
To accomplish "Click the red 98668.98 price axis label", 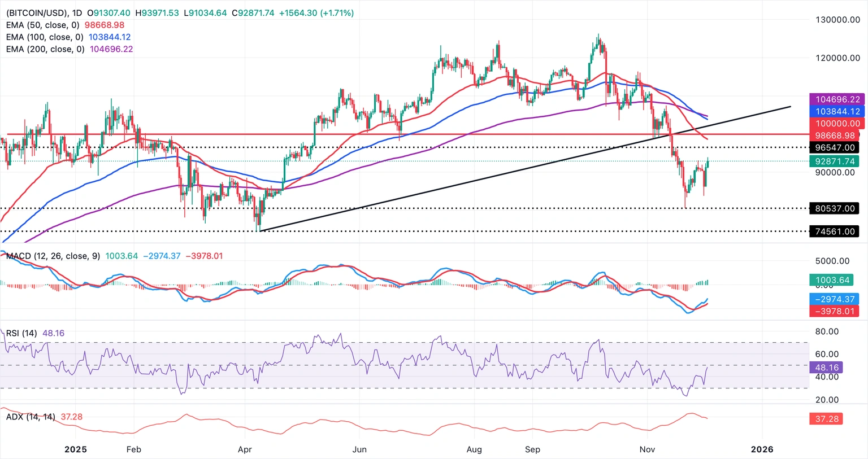I will [835, 135].
